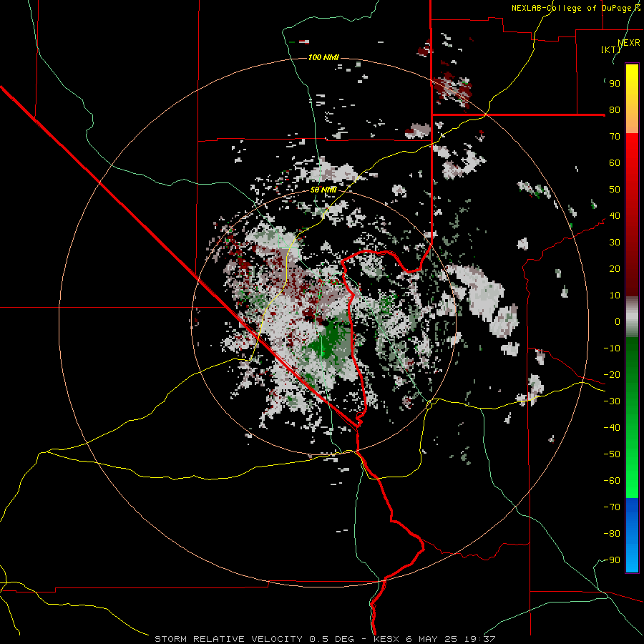
Task: Click the -10 value on the color scale
Action: (612, 348)
